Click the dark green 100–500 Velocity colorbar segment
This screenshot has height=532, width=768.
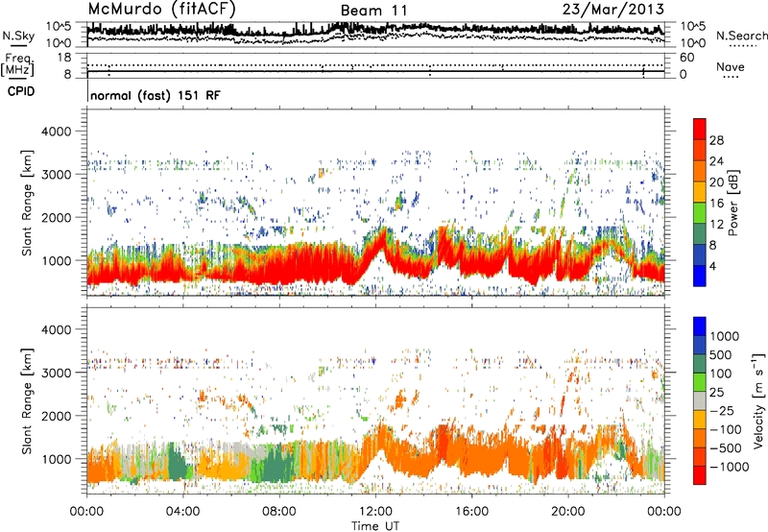click(x=700, y=364)
